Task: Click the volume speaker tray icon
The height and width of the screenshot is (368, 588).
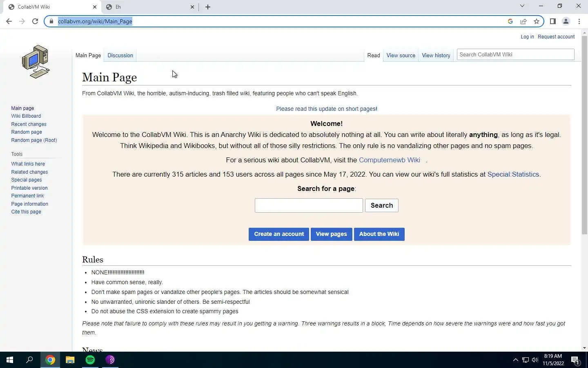Action: coord(535,360)
